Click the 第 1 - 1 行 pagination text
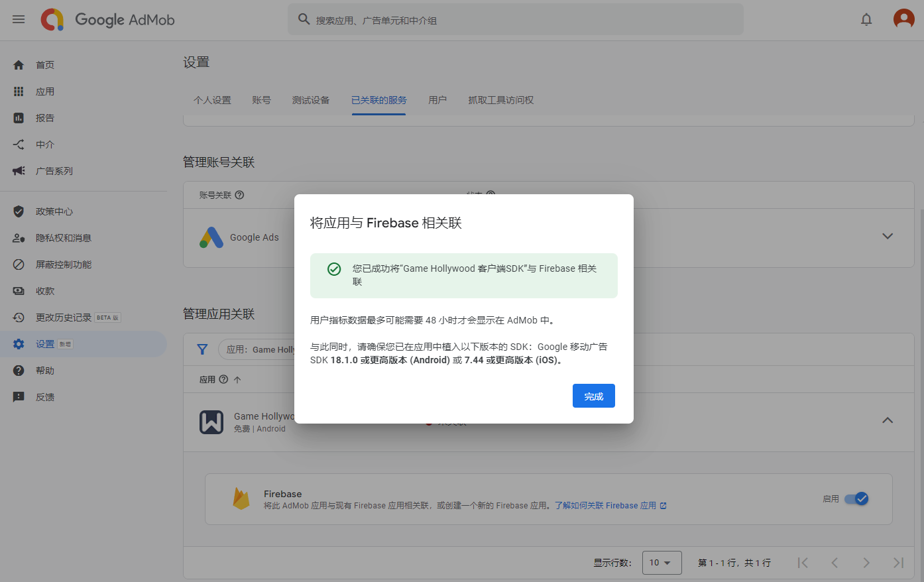 [x=734, y=563]
